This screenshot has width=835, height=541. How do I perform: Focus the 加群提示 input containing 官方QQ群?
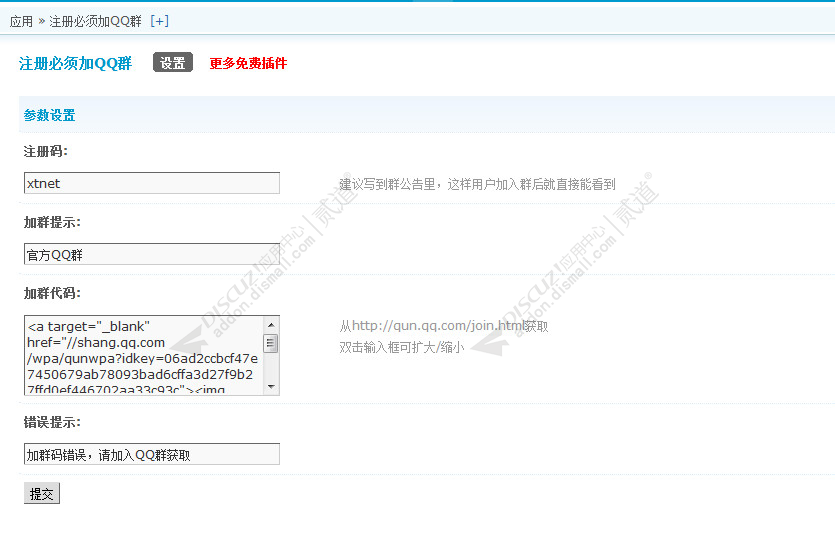152,254
